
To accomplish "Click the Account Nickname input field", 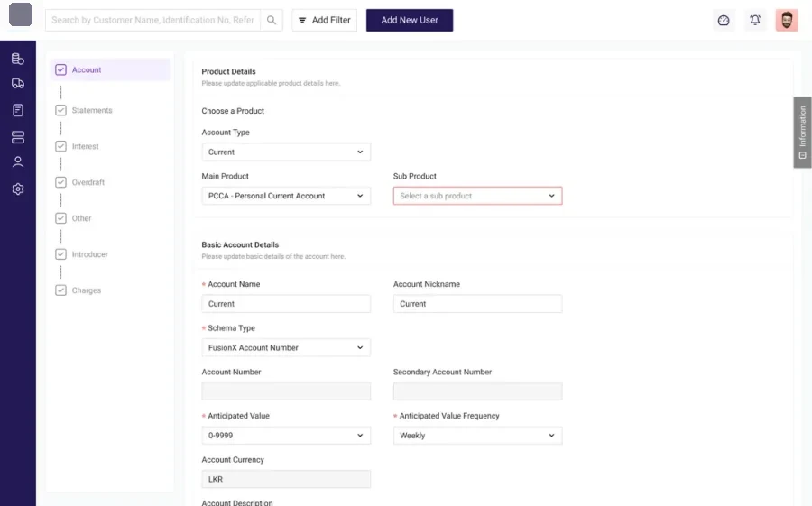I will click(477, 304).
